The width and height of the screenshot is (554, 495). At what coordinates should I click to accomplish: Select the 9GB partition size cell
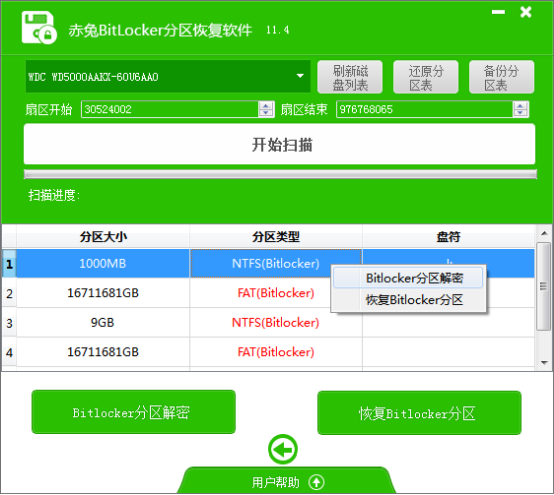(x=103, y=323)
